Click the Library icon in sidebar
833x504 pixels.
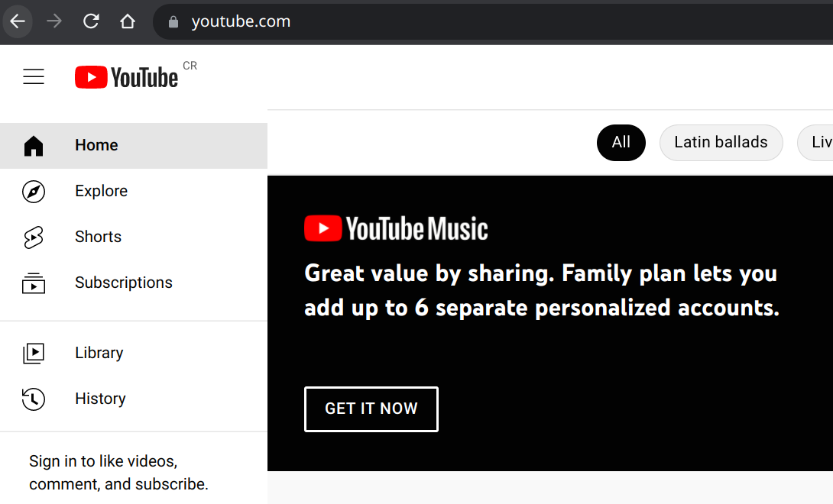tap(34, 353)
